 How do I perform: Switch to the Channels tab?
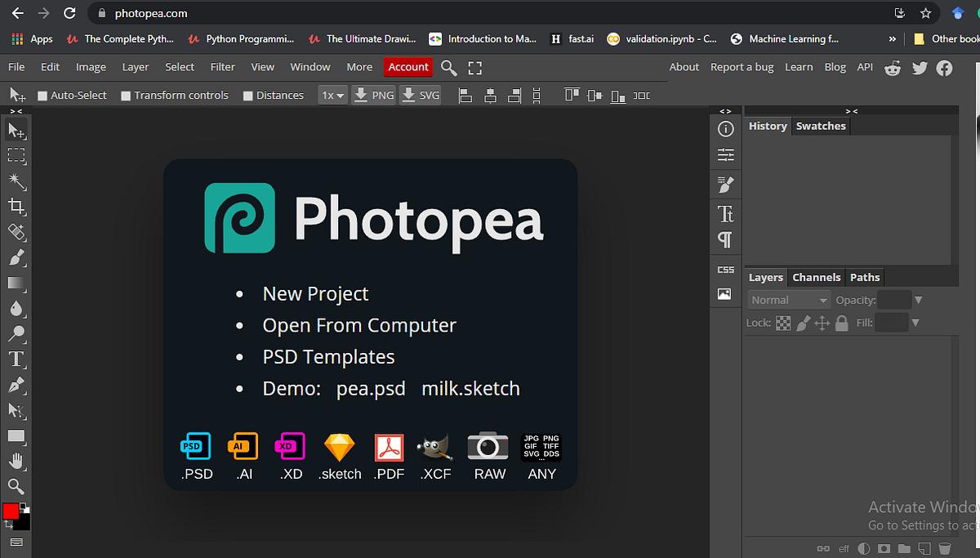click(x=816, y=277)
